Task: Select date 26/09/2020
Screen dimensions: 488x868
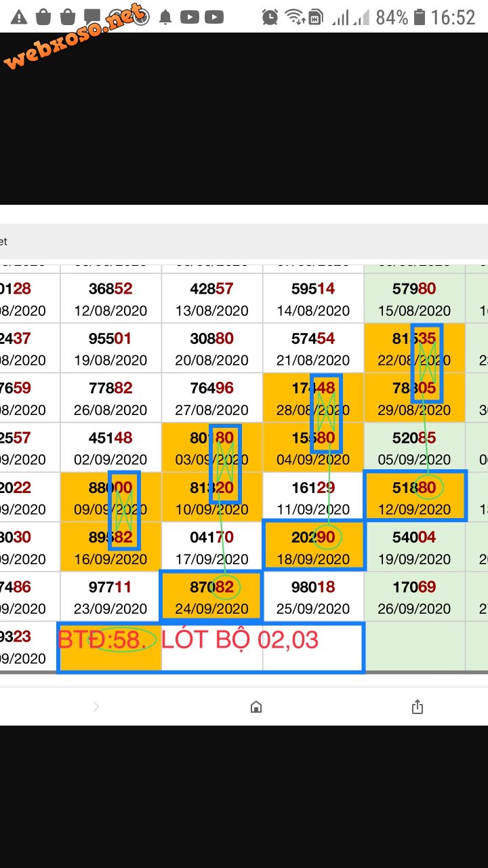Action: tap(414, 609)
